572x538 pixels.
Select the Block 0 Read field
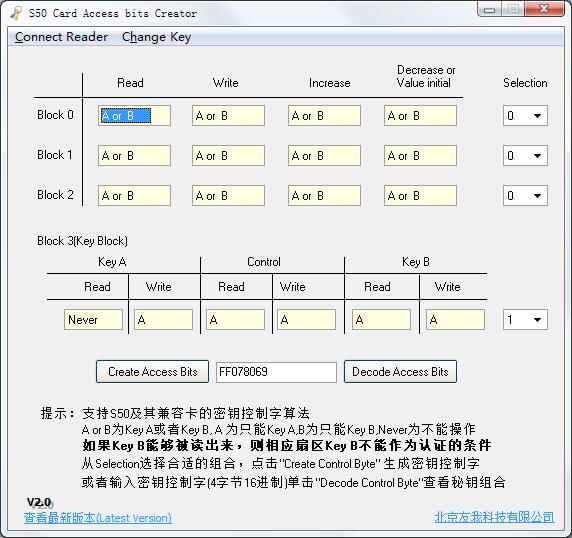pyautogui.click(x=134, y=116)
